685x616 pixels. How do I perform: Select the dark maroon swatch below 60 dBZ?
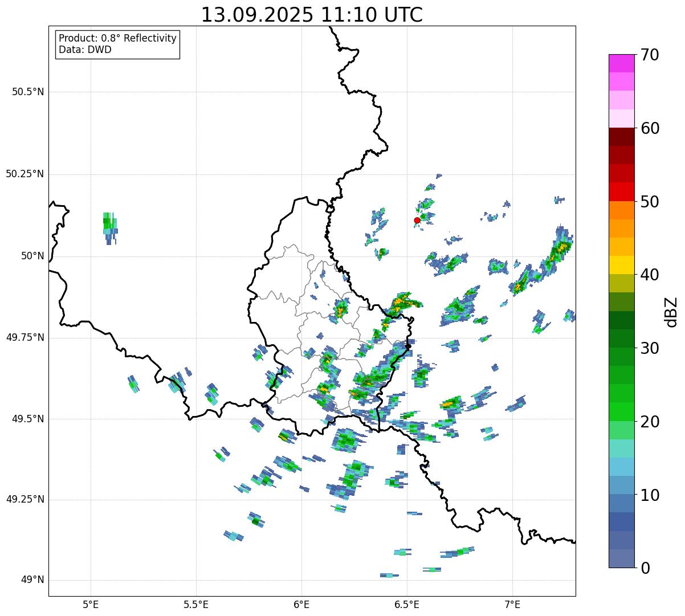(621, 137)
